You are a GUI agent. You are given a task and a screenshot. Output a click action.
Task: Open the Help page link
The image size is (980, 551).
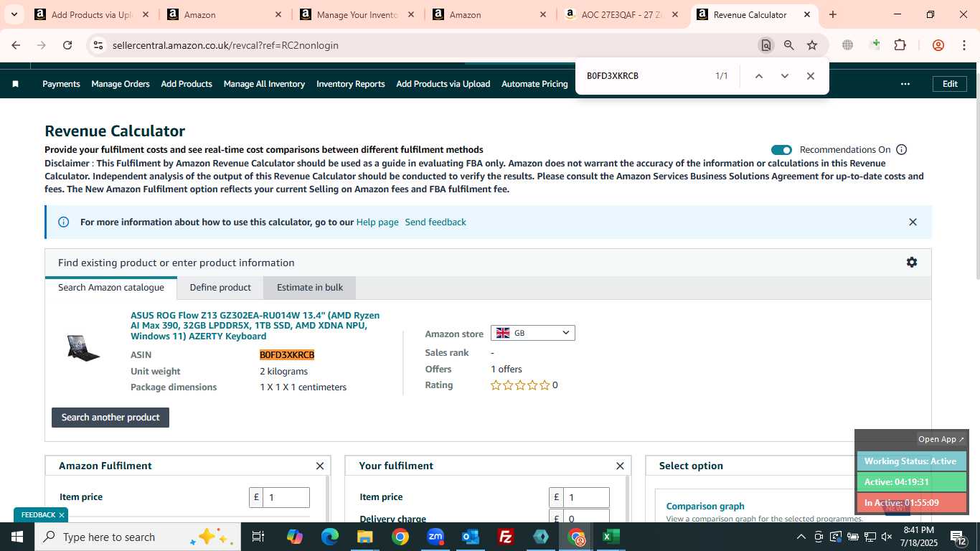click(377, 222)
